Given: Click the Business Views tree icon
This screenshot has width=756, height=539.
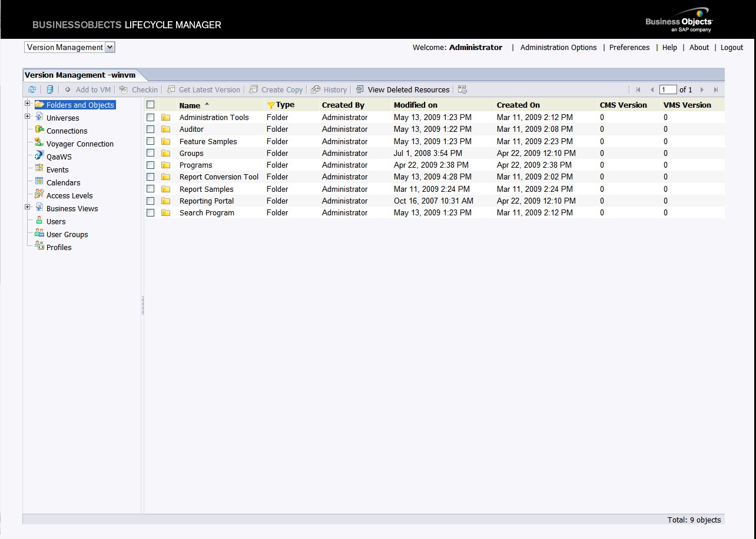Looking at the screenshot, I should coord(39,208).
